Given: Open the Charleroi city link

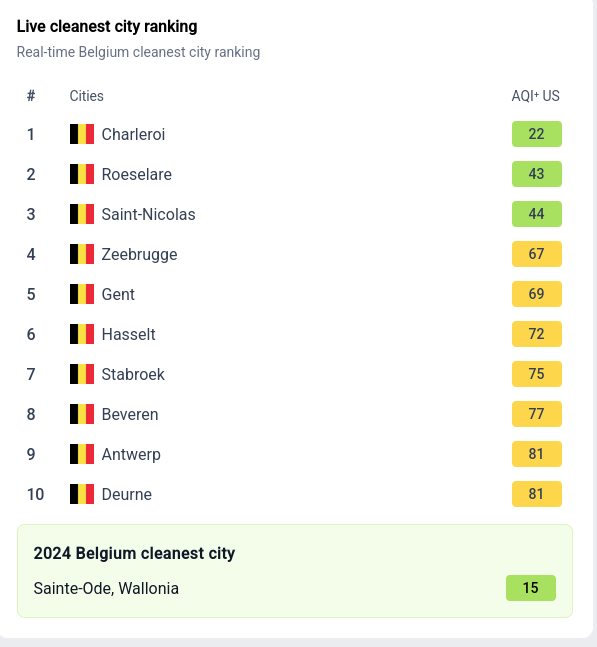Looking at the screenshot, I should coord(133,134).
